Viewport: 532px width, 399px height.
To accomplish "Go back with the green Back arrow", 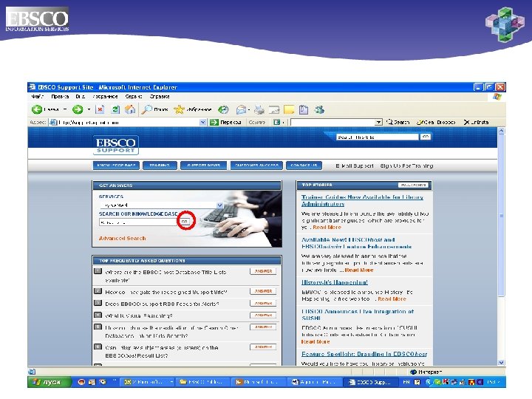I will coord(37,109).
